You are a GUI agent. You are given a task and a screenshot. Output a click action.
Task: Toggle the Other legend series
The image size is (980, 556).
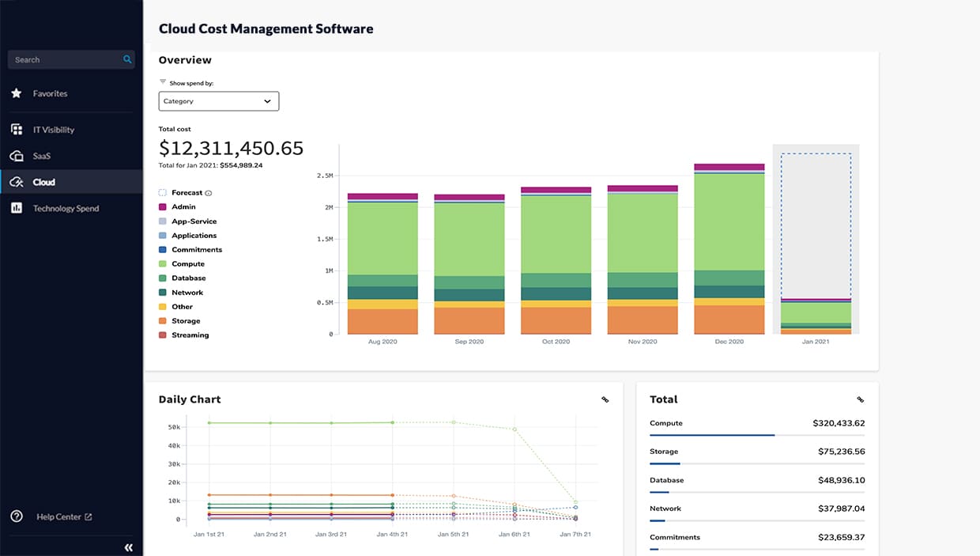click(175, 307)
